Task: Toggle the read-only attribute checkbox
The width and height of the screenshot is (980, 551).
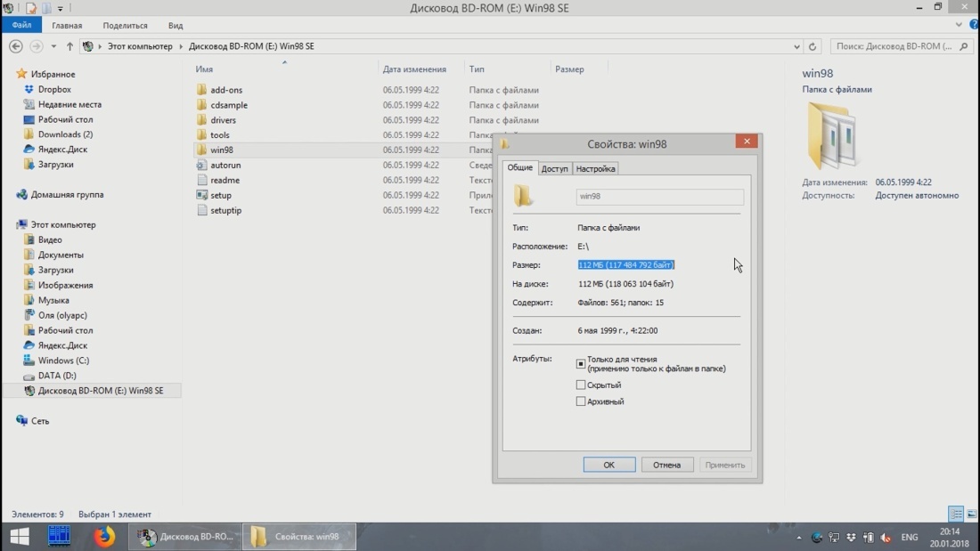Action: click(x=581, y=364)
